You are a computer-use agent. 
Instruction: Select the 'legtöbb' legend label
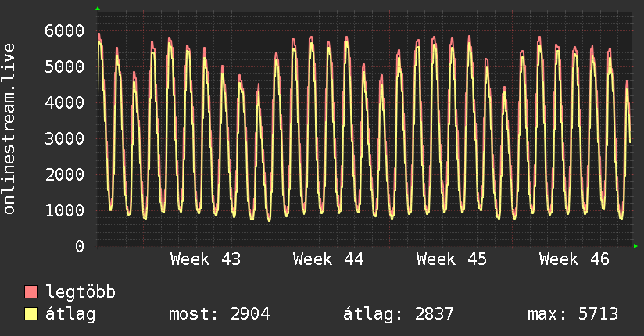tap(80, 292)
